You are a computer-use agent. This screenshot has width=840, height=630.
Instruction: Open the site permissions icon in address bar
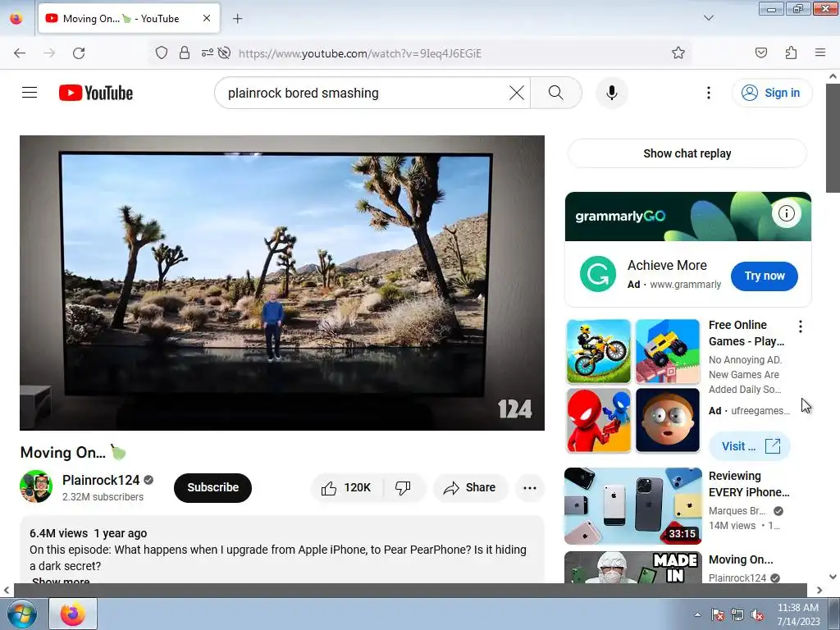[207, 53]
